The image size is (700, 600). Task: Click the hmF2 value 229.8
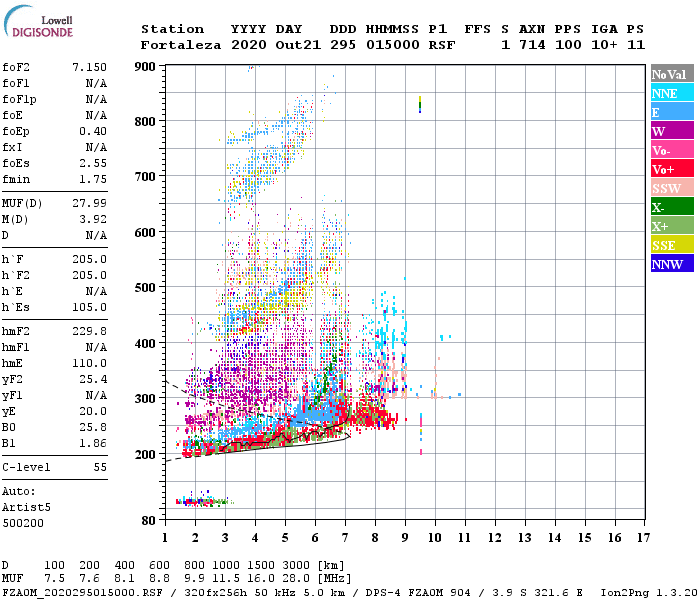[89, 332]
